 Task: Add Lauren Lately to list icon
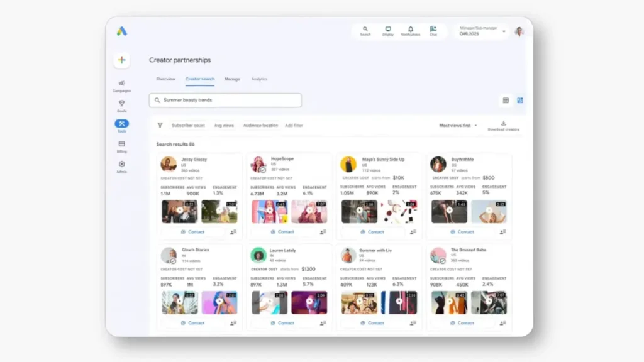[x=323, y=323]
